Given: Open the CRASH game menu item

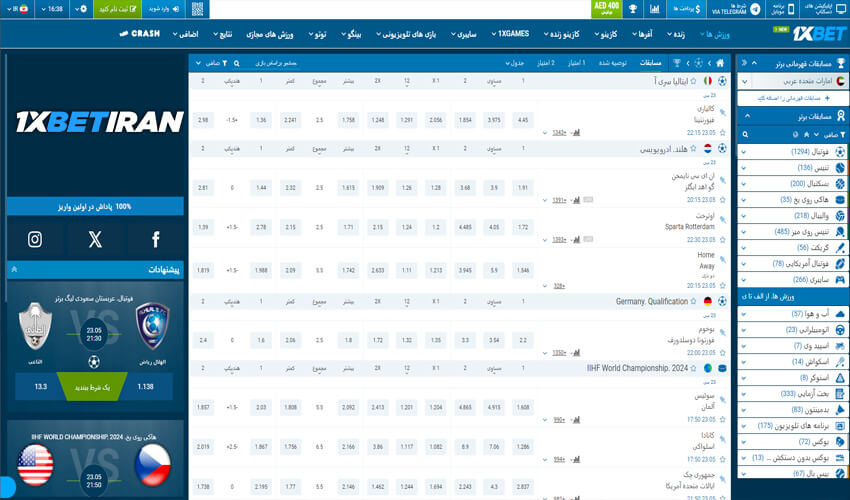Looking at the screenshot, I should (x=139, y=34).
